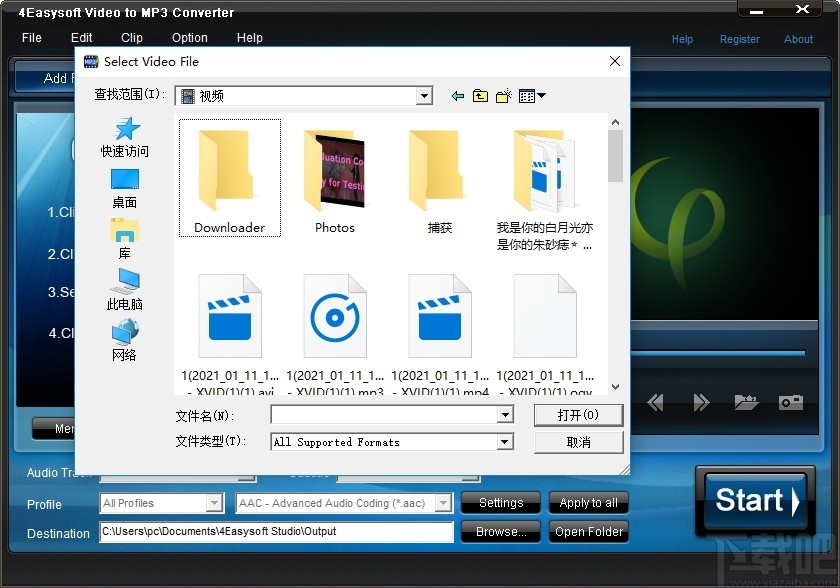840x588 pixels.
Task: Click the rewind playback icon
Action: click(x=655, y=401)
